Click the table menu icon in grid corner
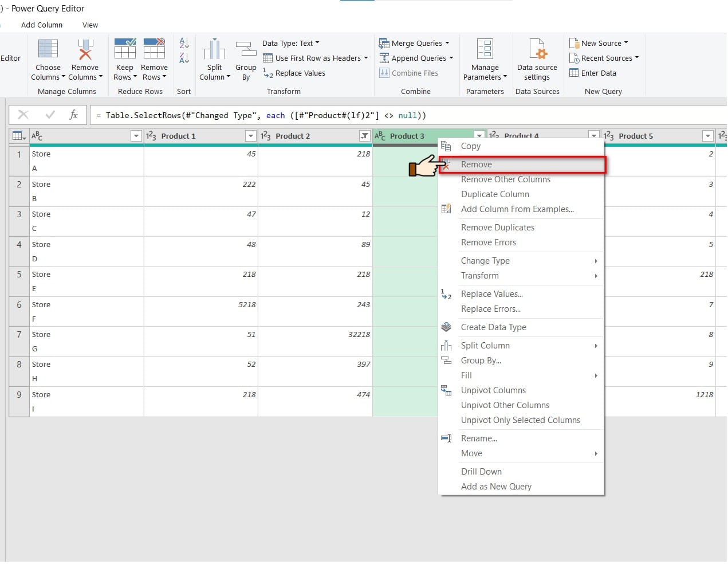728x564 pixels. 19,136
